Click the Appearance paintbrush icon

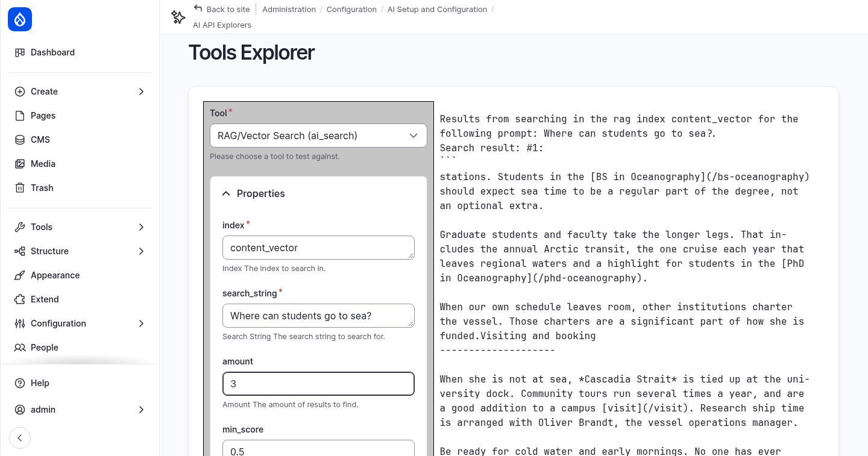[20, 275]
